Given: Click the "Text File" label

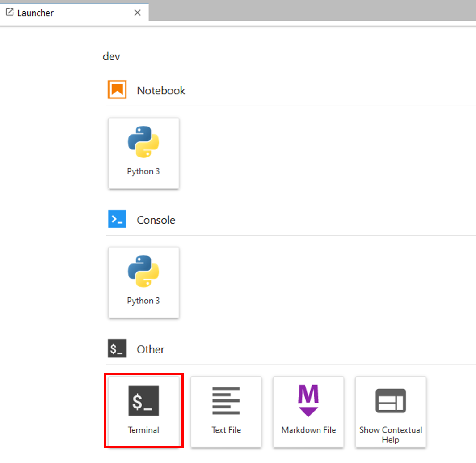Looking at the screenshot, I should (226, 430).
